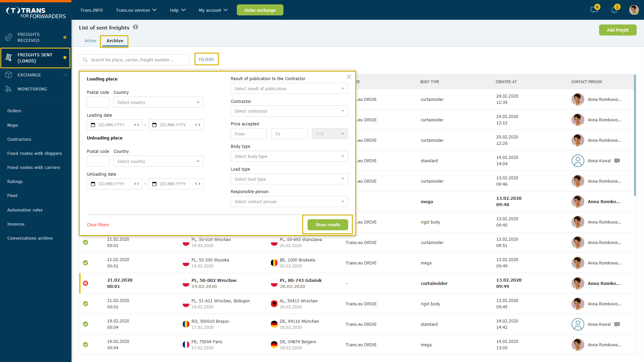The width and height of the screenshot is (644, 362).
Task: Open calendar for unloading date start
Action: pyautogui.click(x=93, y=184)
